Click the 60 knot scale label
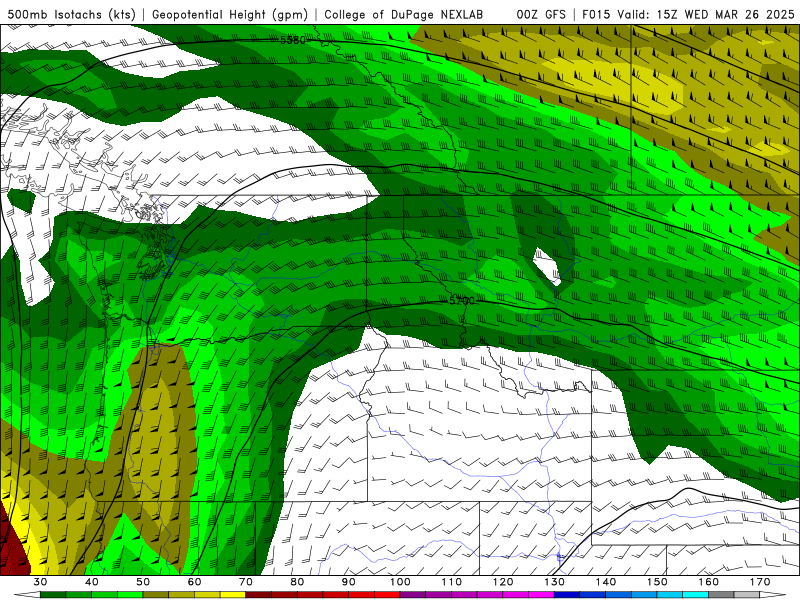The image size is (800, 600). pos(194,582)
